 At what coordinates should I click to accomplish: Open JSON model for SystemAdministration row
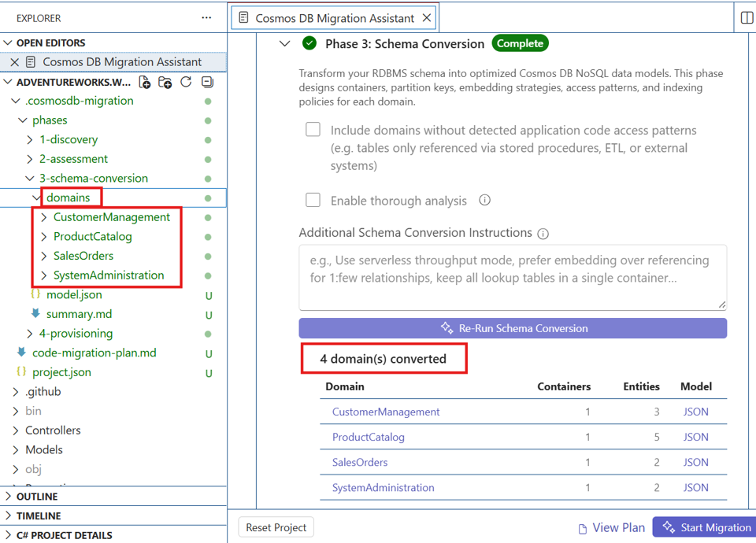pos(695,488)
